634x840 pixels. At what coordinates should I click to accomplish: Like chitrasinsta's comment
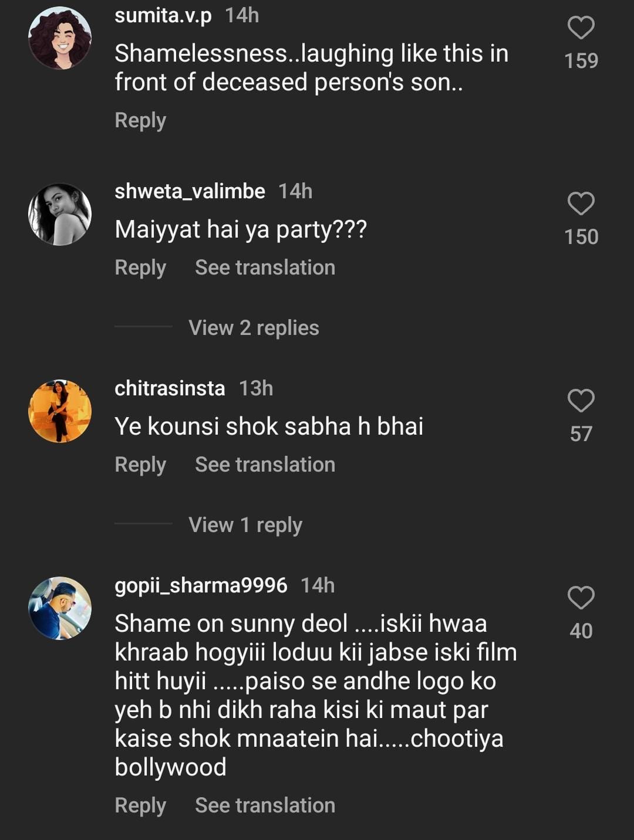click(x=581, y=401)
